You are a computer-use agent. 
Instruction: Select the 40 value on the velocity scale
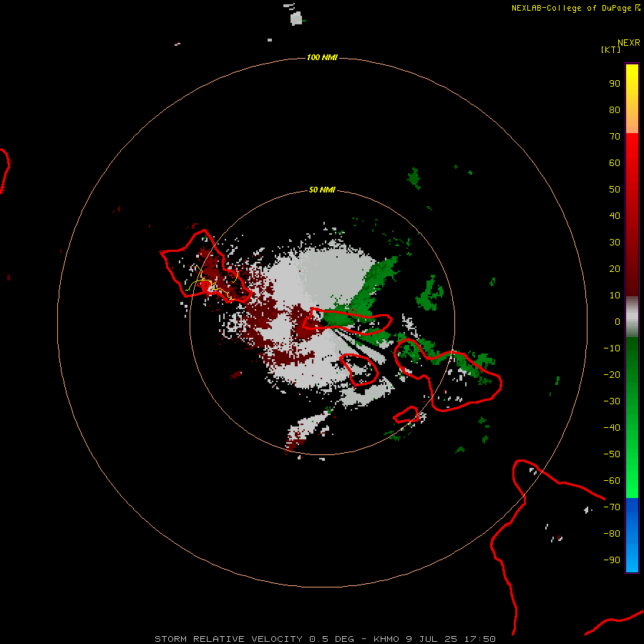(x=615, y=215)
